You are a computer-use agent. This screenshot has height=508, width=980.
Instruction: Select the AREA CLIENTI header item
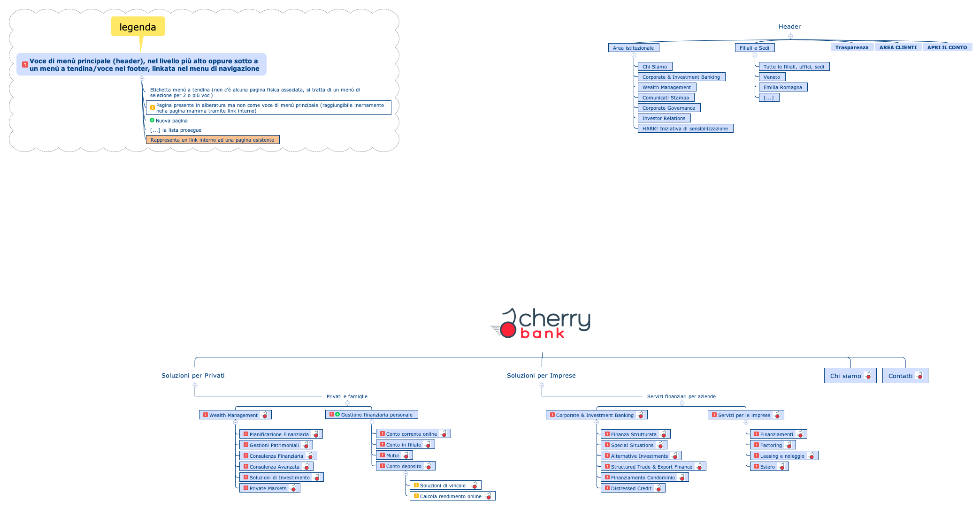point(898,47)
